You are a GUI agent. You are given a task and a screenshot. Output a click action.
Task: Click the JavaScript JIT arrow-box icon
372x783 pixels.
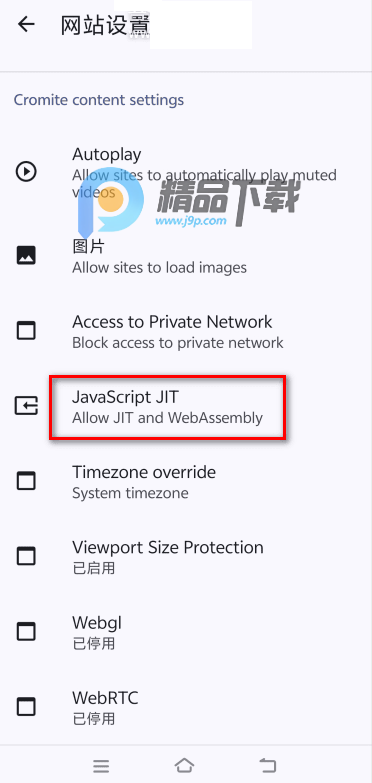(26, 406)
